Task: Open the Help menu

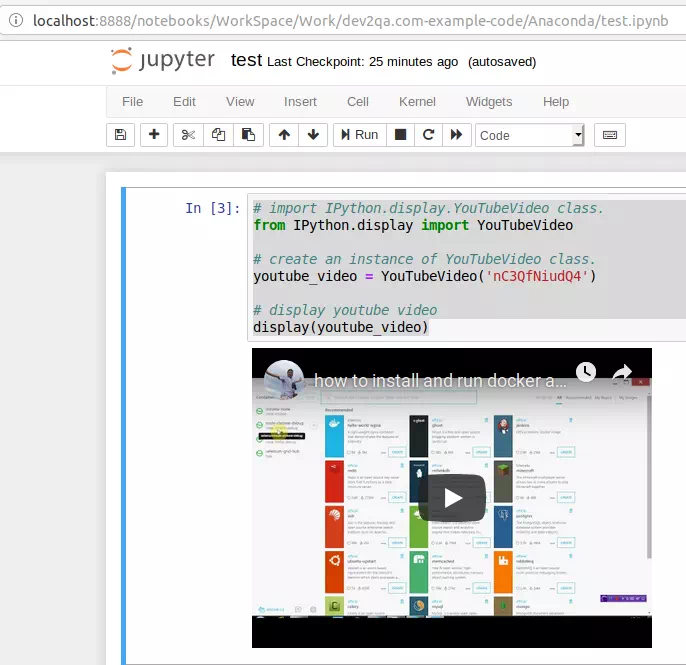Action: click(x=556, y=102)
